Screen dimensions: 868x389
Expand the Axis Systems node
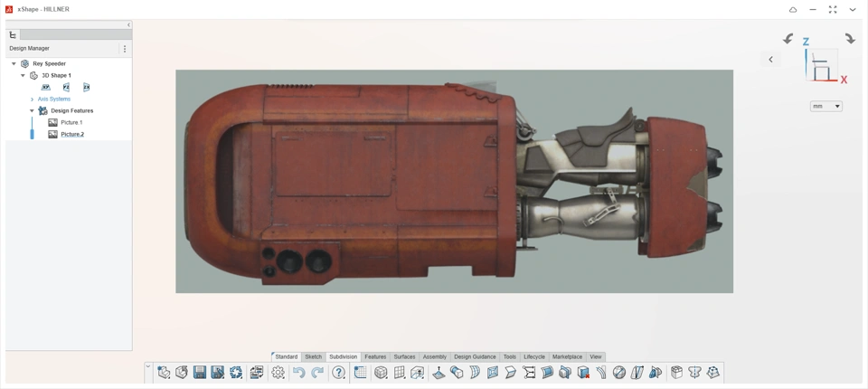click(x=32, y=100)
